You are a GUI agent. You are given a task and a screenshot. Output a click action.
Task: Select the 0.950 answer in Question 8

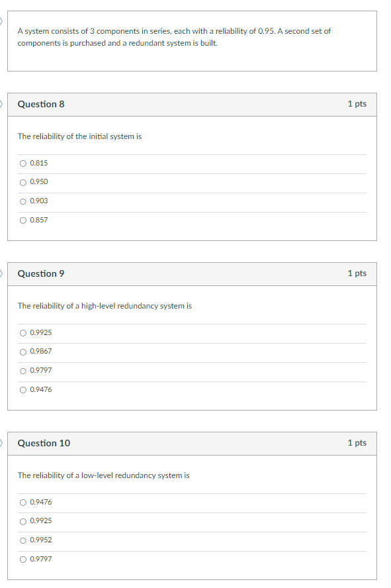click(22, 182)
